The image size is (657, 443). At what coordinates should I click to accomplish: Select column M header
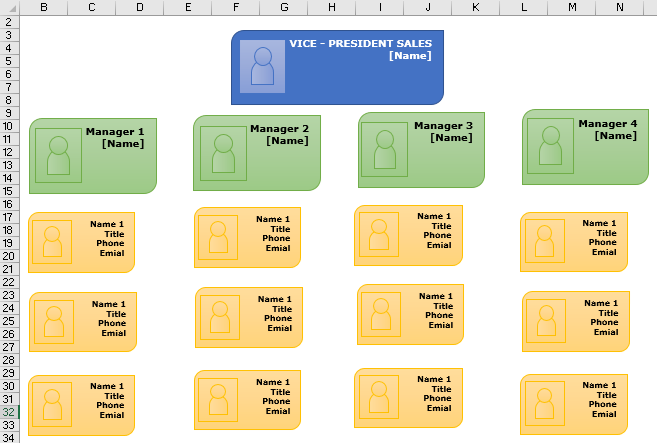[x=572, y=8]
